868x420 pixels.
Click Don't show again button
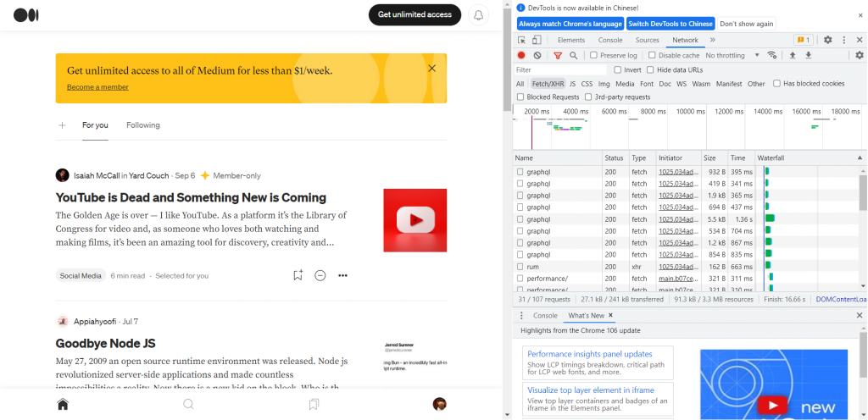(x=747, y=24)
